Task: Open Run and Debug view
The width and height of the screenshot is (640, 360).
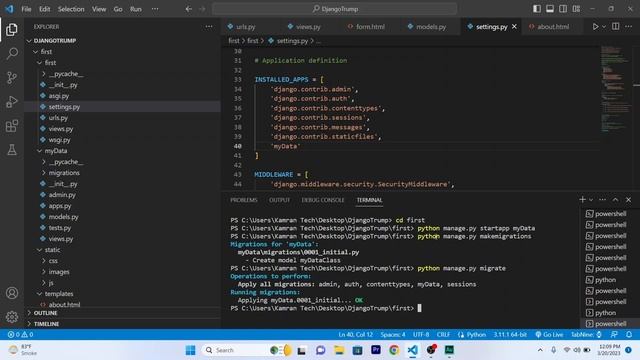Action: 12,102
